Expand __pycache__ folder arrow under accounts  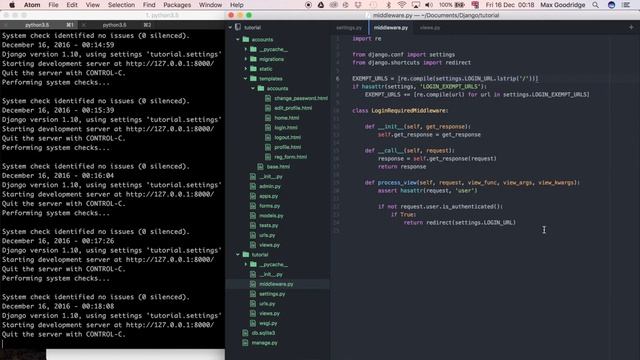pyautogui.click(x=246, y=49)
